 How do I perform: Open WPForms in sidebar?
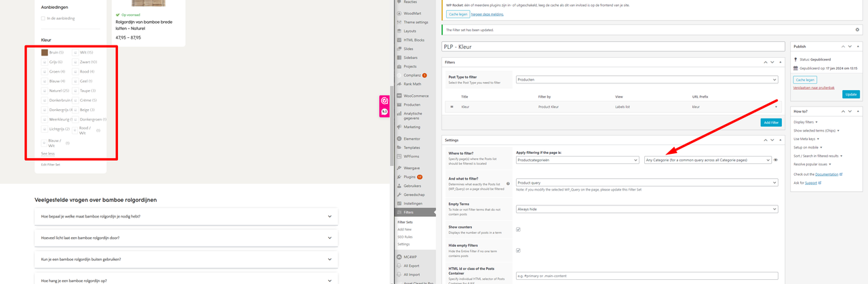(x=412, y=156)
